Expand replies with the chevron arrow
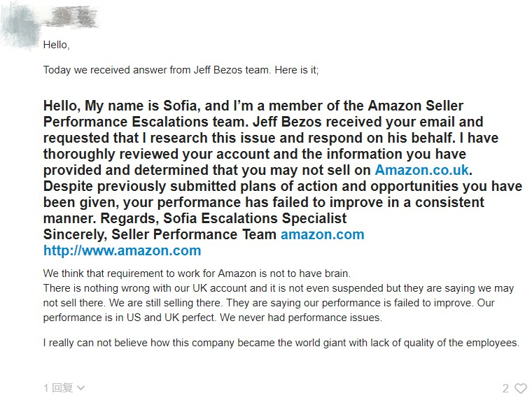This screenshot has height=398, width=532. pos(80,388)
